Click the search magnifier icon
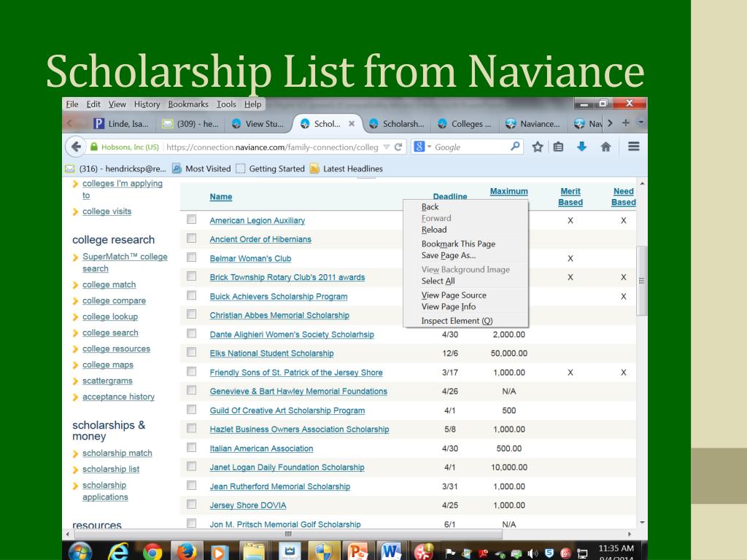 tap(515, 146)
